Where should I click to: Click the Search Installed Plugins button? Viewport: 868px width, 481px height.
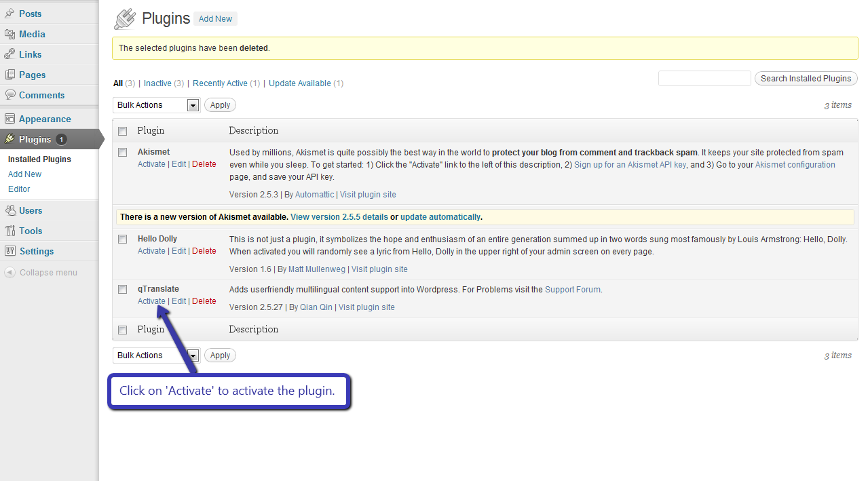(806, 79)
